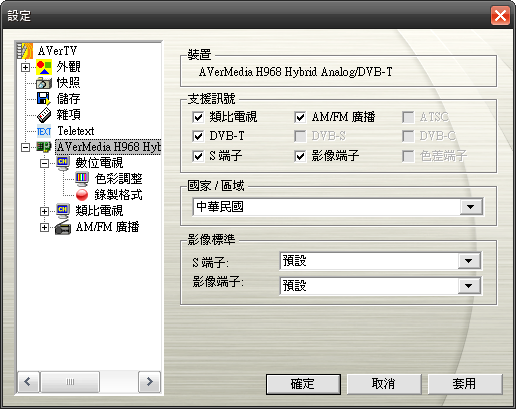Screen dimensions: 516x409
Task: Click the 快照 camera snapshot icon
Action: tap(44, 83)
